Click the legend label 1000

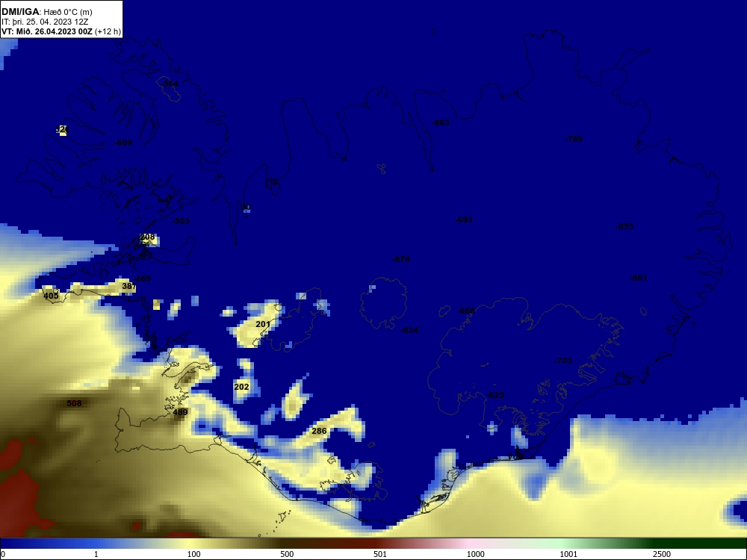(x=475, y=554)
